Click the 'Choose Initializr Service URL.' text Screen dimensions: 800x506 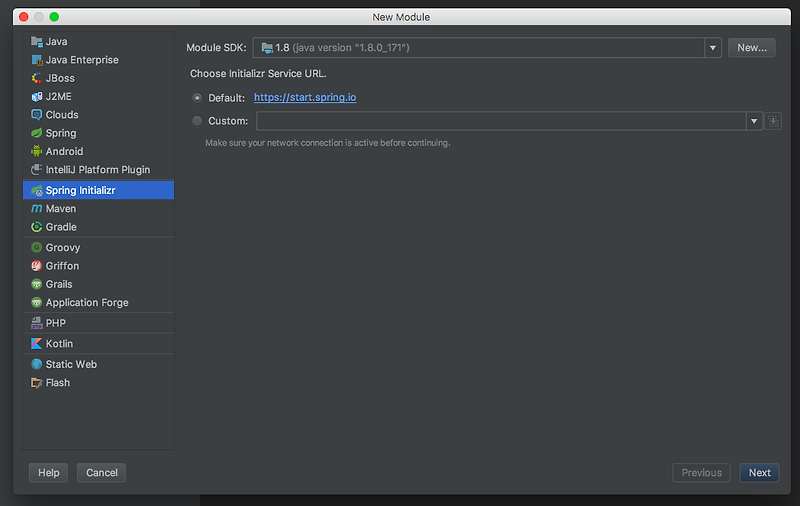tap(258, 73)
